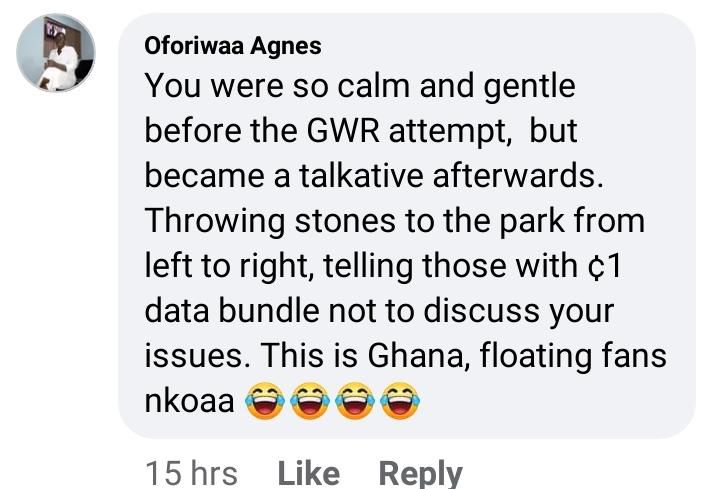720x489 pixels.
Task: Click the "15 hrs" comment timestamp
Action: click(x=191, y=472)
